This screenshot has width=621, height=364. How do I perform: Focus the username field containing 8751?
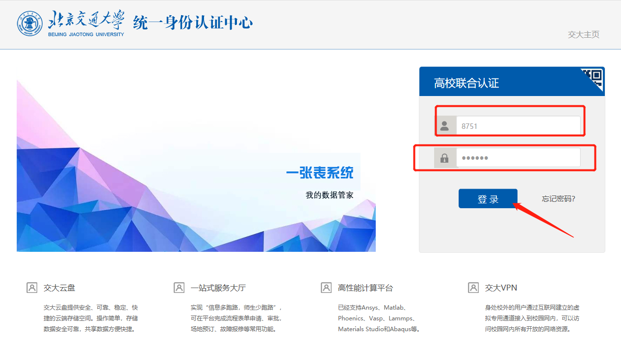click(x=518, y=126)
